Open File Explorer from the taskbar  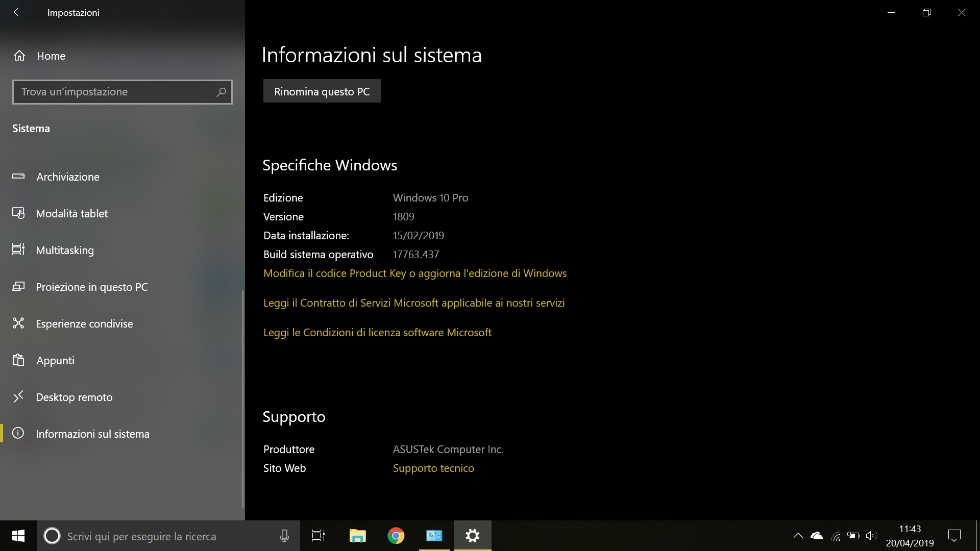[357, 536]
